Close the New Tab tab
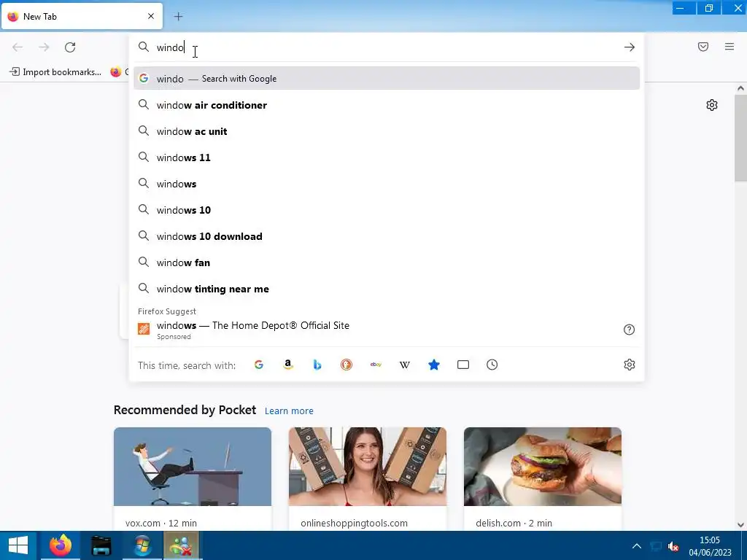This screenshot has height=560, width=747. (151, 16)
